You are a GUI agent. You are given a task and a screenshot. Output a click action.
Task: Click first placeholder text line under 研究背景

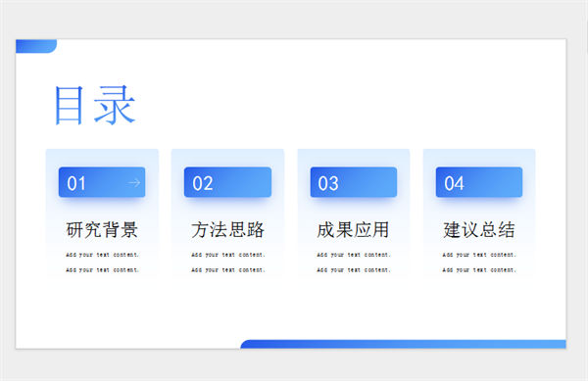[102, 255]
